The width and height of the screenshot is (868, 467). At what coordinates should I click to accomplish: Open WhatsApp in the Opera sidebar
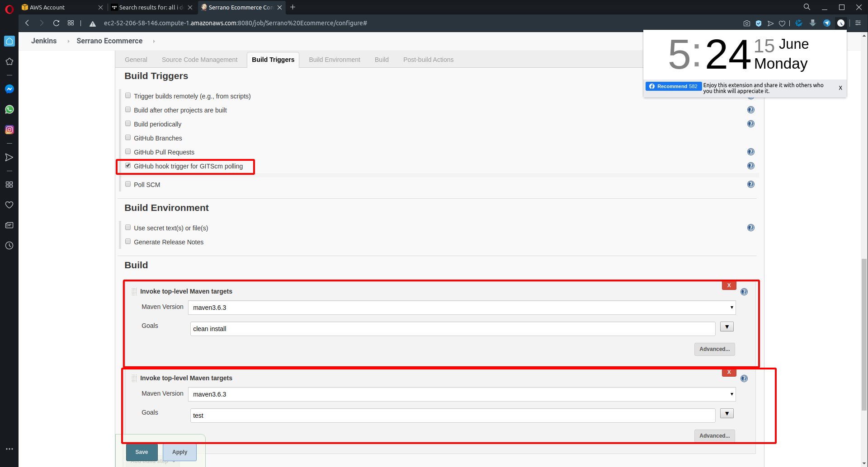point(9,109)
